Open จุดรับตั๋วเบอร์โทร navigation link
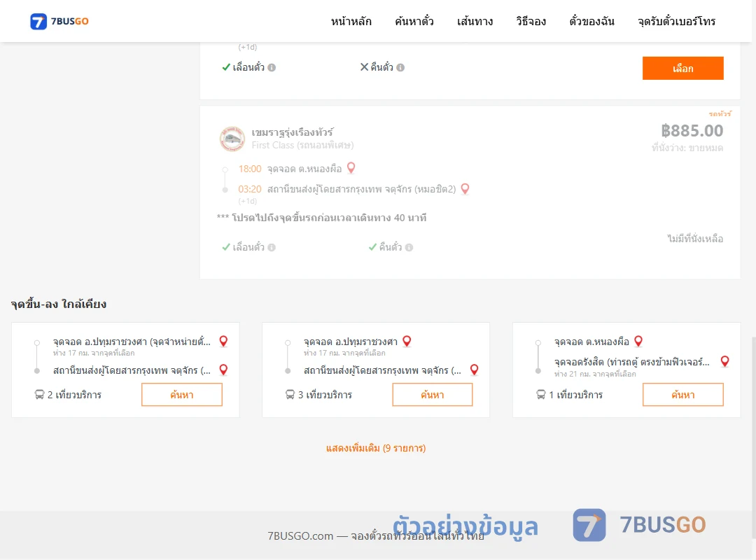The height and width of the screenshot is (560, 756). point(676,21)
